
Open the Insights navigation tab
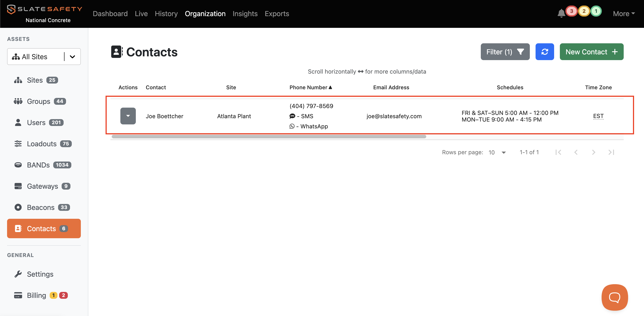click(x=245, y=13)
